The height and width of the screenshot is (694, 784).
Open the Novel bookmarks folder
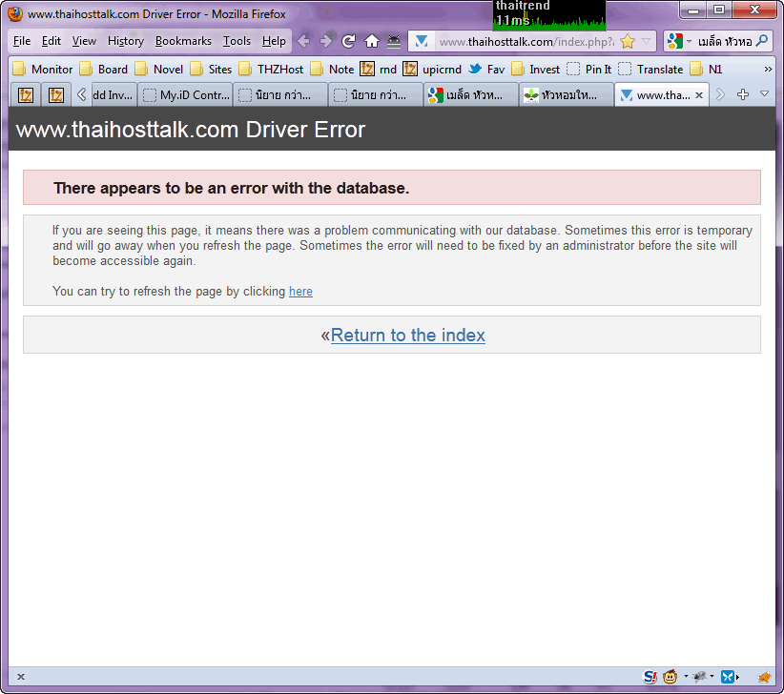tap(159, 69)
